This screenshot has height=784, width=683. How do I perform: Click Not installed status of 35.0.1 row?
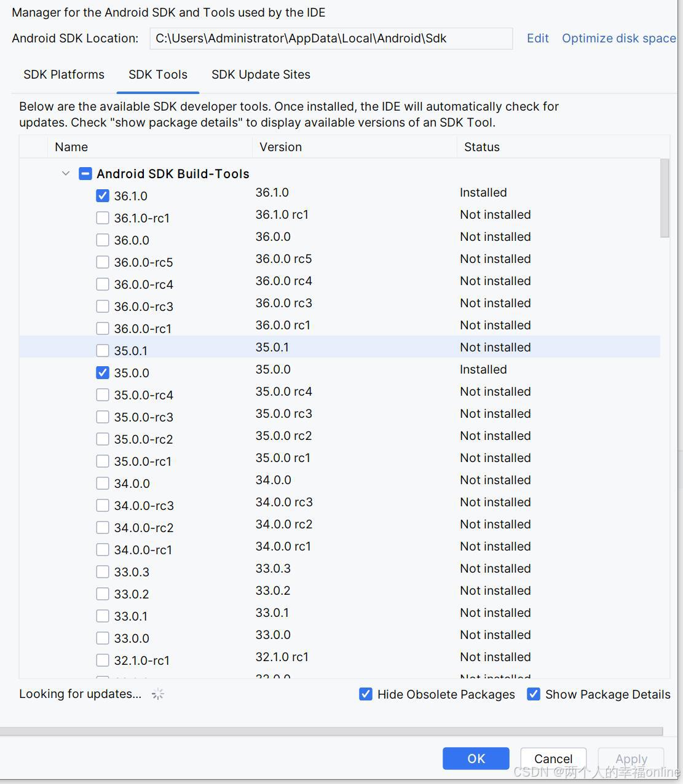pyautogui.click(x=495, y=347)
